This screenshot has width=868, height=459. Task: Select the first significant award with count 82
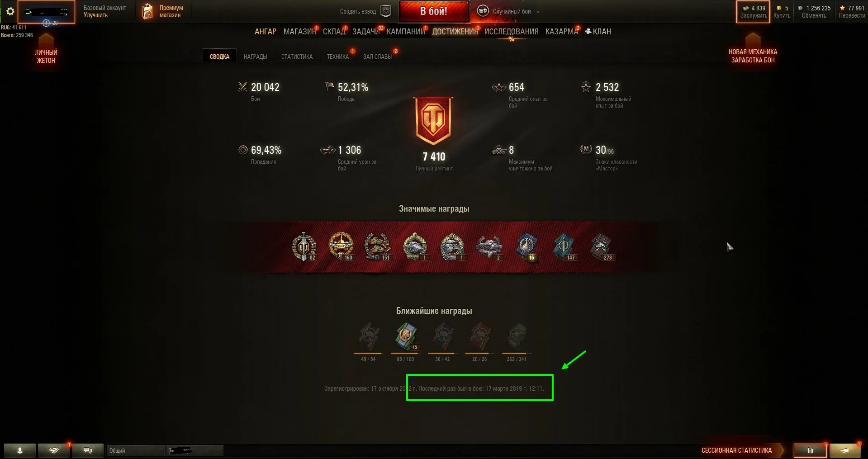click(304, 247)
